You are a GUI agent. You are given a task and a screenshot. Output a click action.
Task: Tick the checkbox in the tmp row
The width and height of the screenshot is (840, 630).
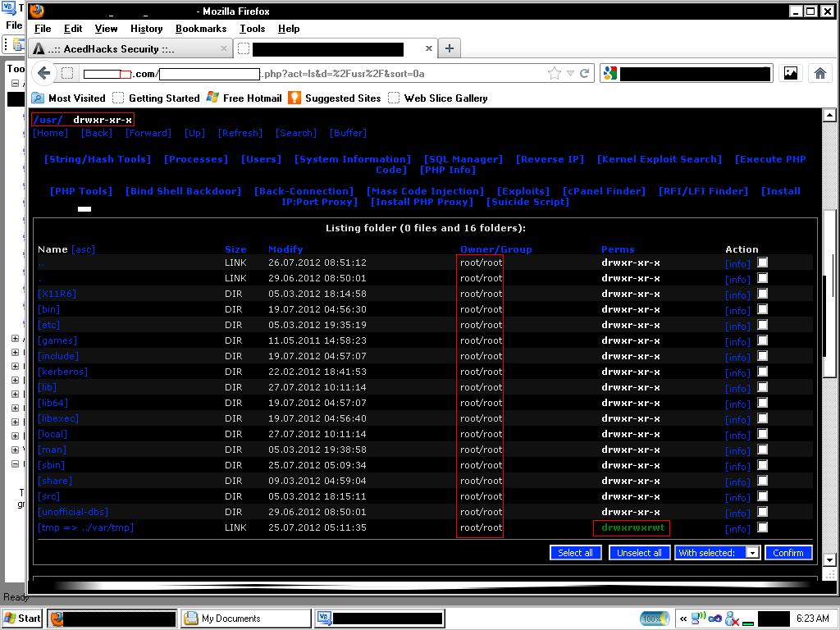coord(762,527)
